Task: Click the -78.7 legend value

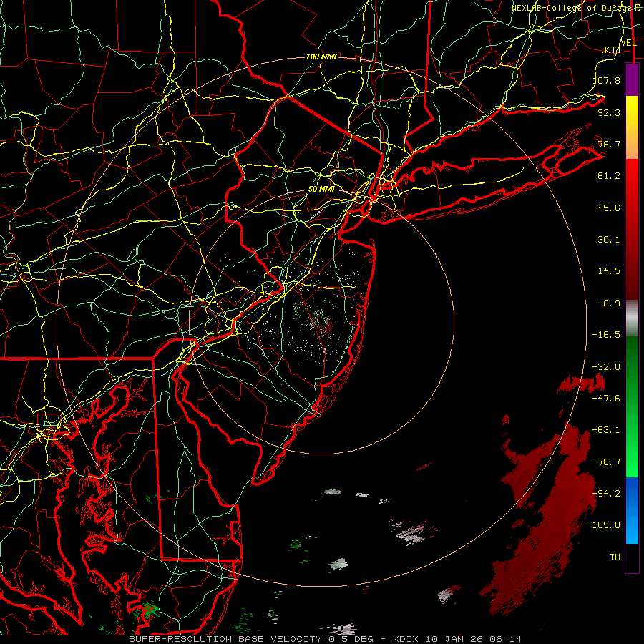Action: tap(606, 462)
